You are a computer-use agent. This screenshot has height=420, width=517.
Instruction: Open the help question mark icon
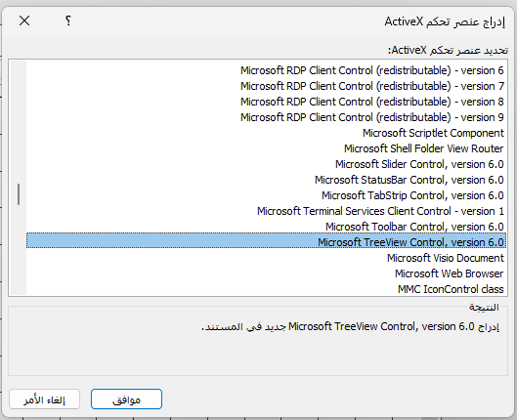tap(67, 21)
